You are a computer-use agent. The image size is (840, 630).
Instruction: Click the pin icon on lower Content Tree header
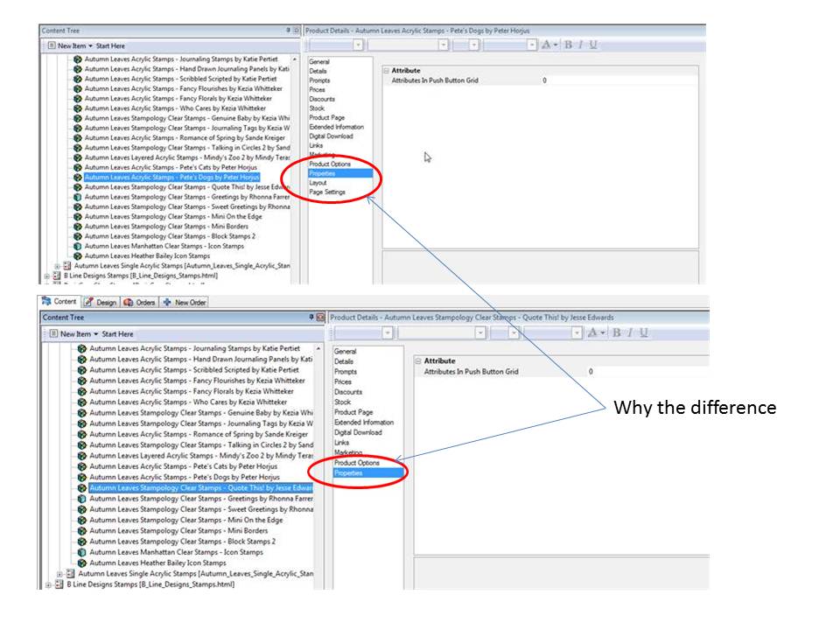pos(311,318)
